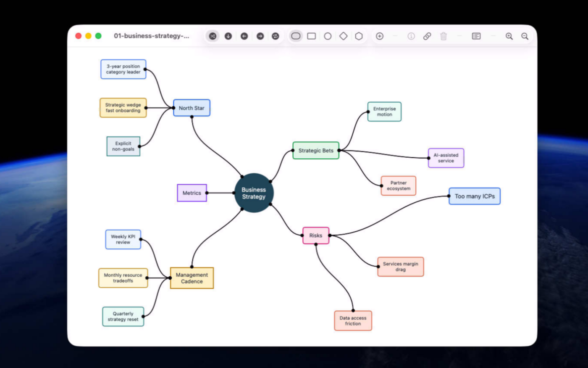Select the diamond node shape
The image size is (588, 368).
click(343, 36)
